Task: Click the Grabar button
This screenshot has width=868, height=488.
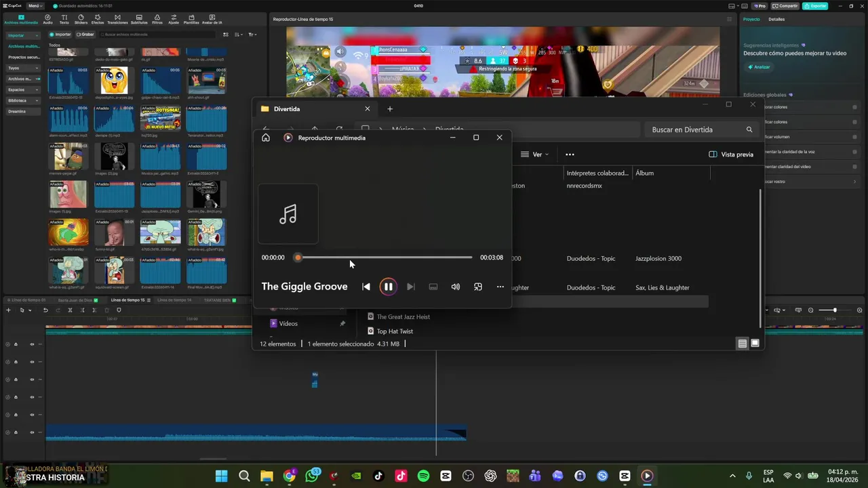Action: pyautogui.click(x=85, y=34)
